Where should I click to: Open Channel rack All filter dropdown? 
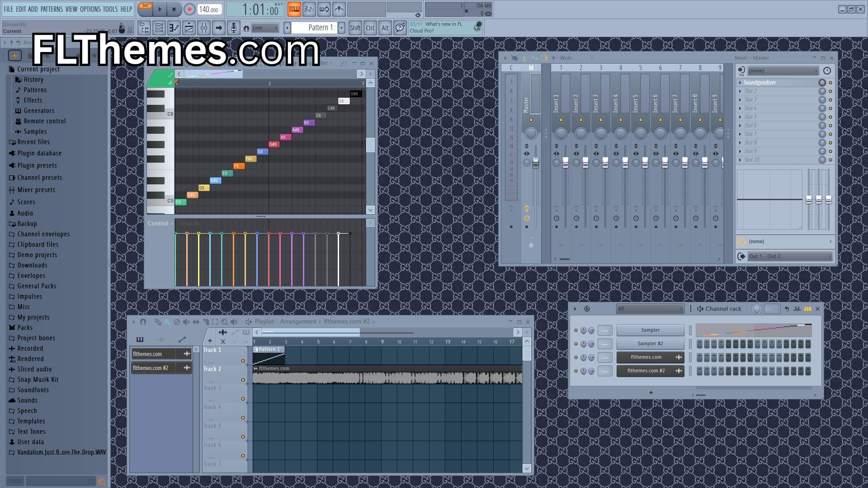(x=650, y=309)
